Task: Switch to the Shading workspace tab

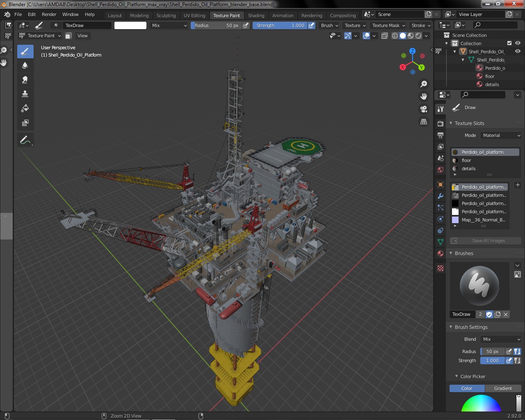Action: click(x=256, y=16)
